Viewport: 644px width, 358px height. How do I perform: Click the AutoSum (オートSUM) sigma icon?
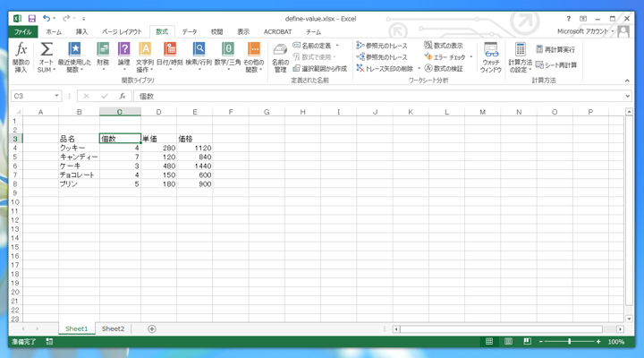47,49
